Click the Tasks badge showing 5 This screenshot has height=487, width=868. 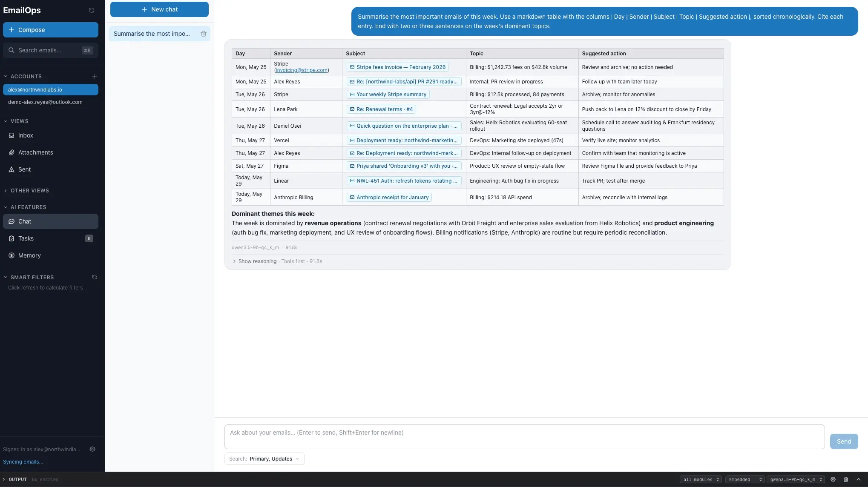(x=89, y=238)
